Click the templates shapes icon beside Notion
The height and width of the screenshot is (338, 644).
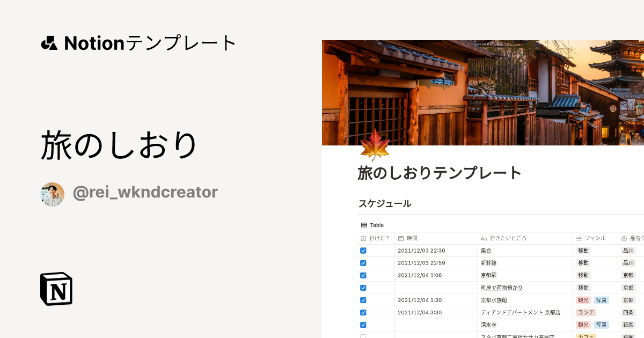(x=49, y=43)
